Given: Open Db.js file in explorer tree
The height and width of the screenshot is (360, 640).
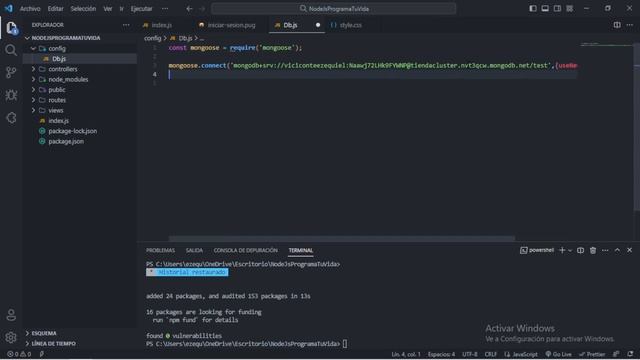Looking at the screenshot, I should (59, 59).
